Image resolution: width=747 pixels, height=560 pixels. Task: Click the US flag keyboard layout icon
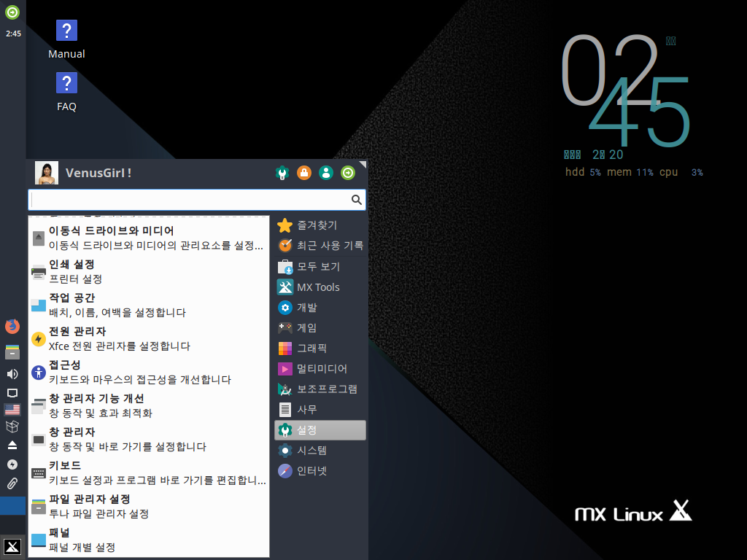[12, 410]
